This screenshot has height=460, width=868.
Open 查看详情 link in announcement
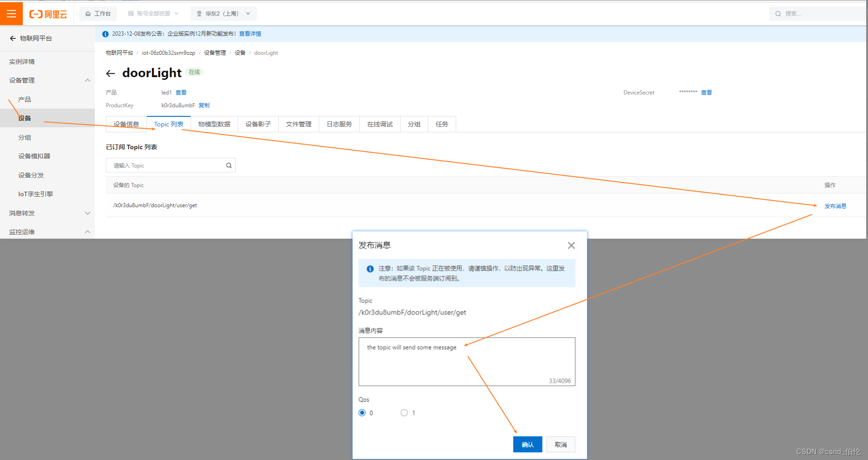click(250, 34)
